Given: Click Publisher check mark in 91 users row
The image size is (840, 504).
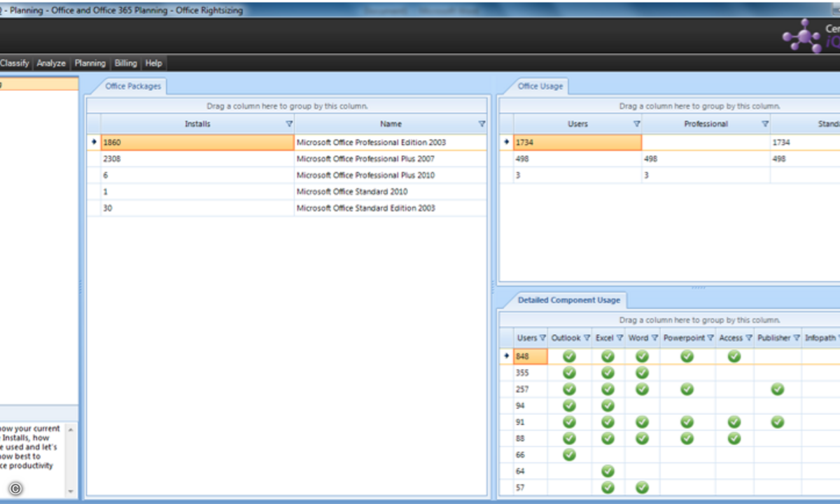Looking at the screenshot, I should pos(778,422).
